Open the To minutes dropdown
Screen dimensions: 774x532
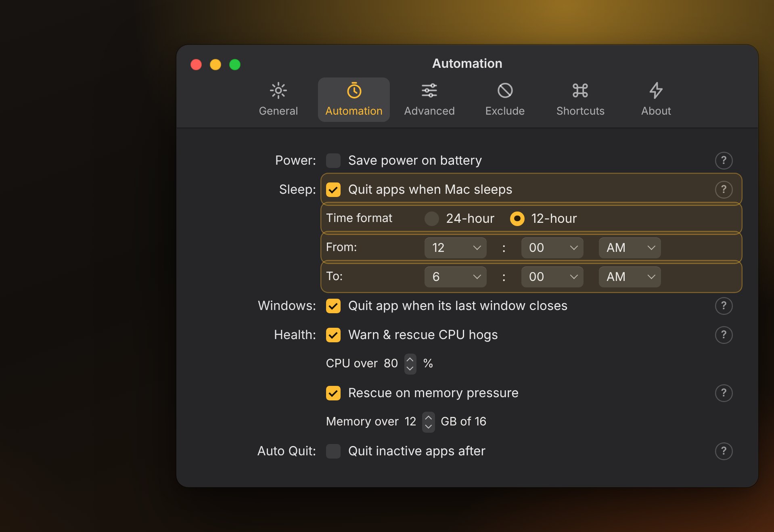pos(552,276)
